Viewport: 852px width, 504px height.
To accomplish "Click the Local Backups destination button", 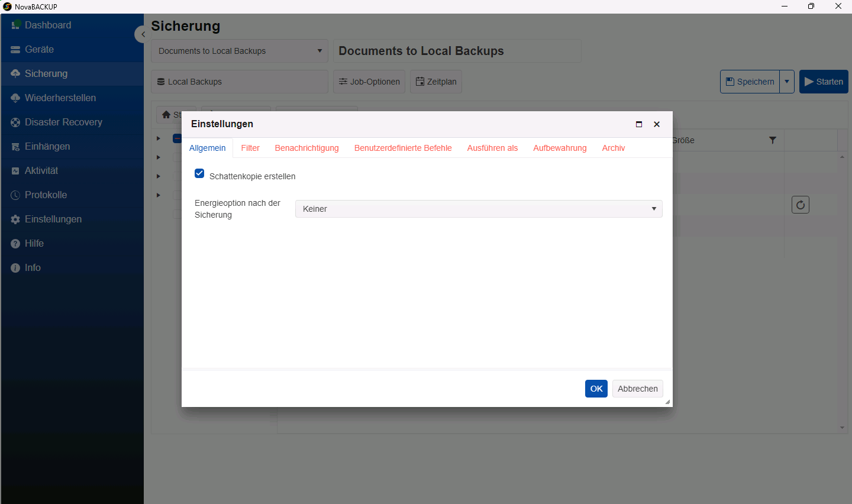I will coord(240,82).
